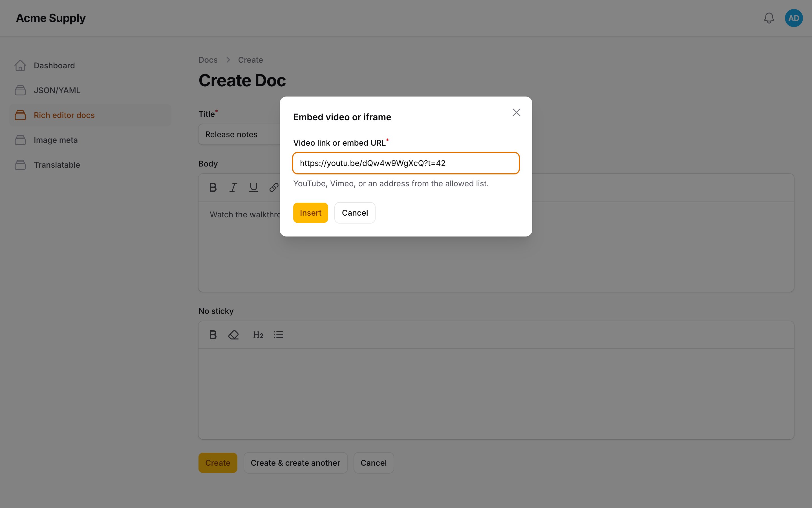Image resolution: width=812 pixels, height=508 pixels.
Task: Close the Embed video dialog with X
Action: [x=517, y=112]
